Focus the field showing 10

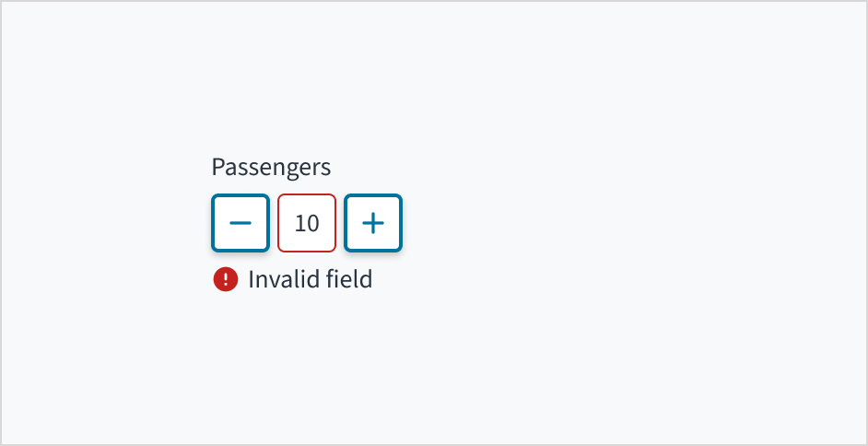pyautogui.click(x=307, y=223)
